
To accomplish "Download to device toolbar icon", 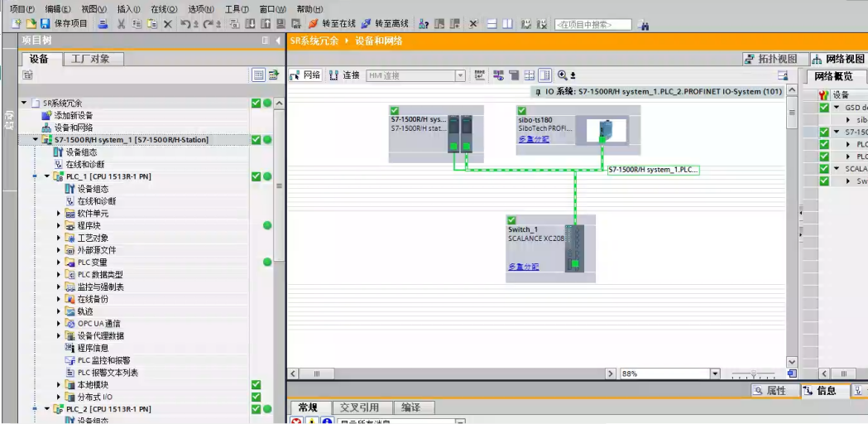I will (x=250, y=24).
